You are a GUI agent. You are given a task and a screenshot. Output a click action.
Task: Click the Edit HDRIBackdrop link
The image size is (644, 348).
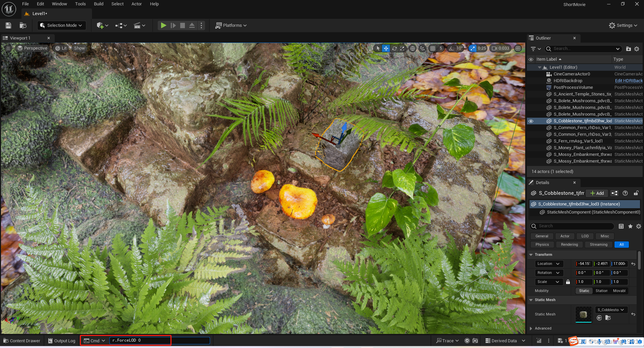click(629, 81)
